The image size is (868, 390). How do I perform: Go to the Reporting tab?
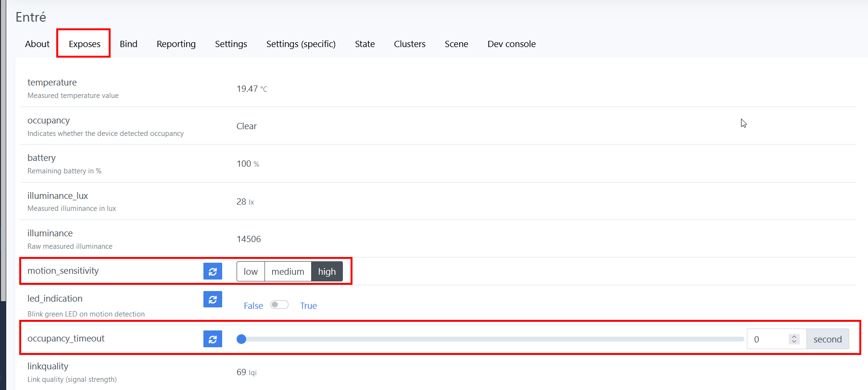coord(176,44)
